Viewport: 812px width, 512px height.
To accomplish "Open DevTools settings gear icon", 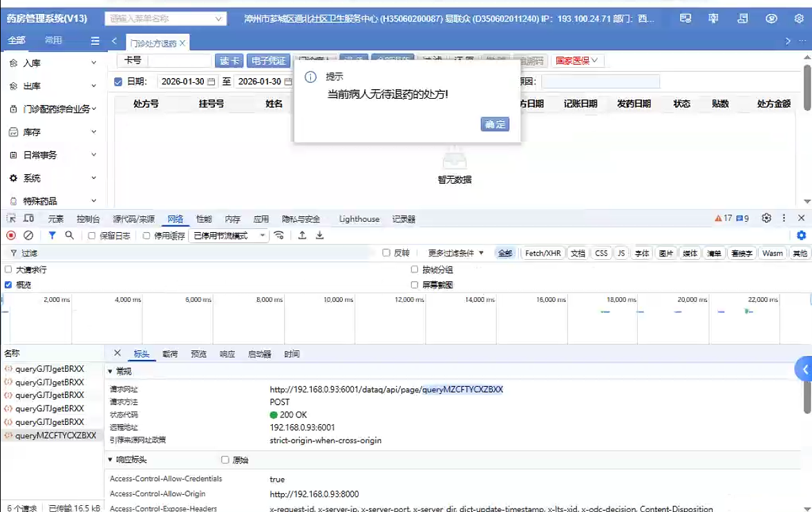I will (x=766, y=218).
